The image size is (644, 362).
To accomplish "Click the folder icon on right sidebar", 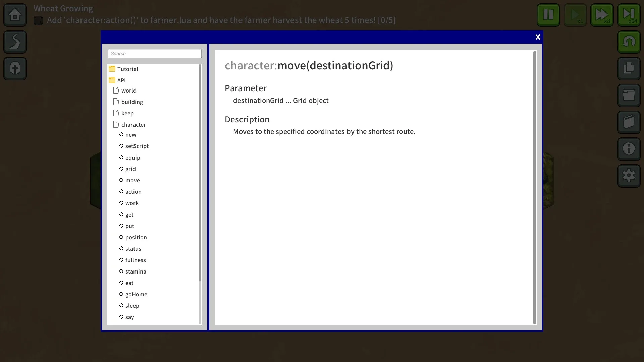I will click(629, 95).
